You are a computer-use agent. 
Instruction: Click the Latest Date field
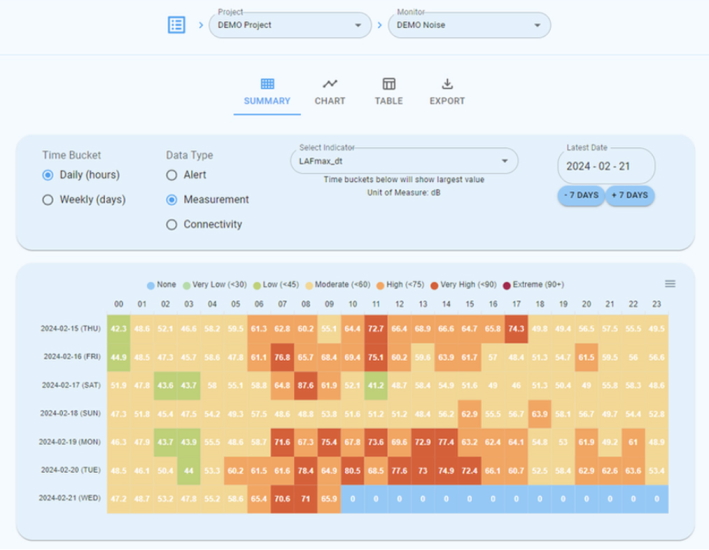605,166
